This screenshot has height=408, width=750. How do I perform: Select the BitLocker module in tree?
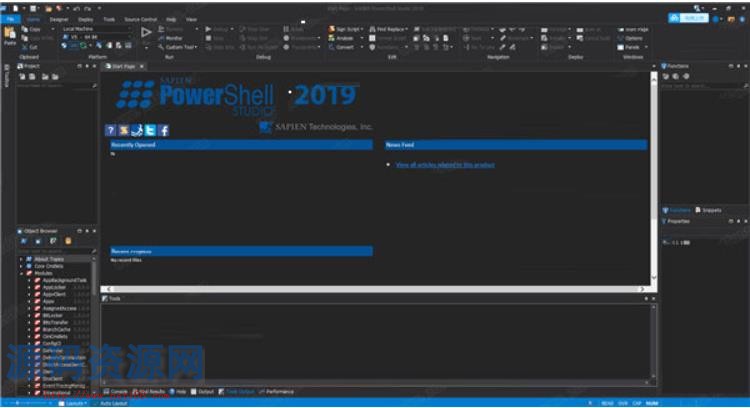[53, 316]
